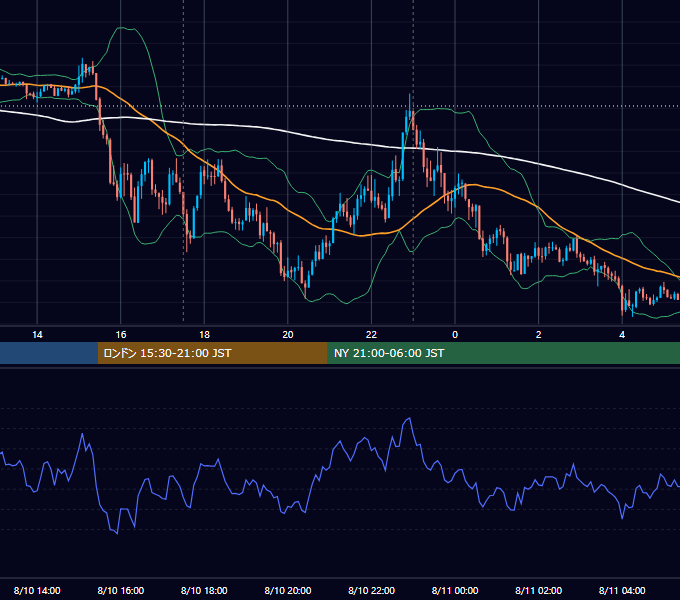Click the hour label 20 on price chart axis
680x600 pixels.
(288, 335)
